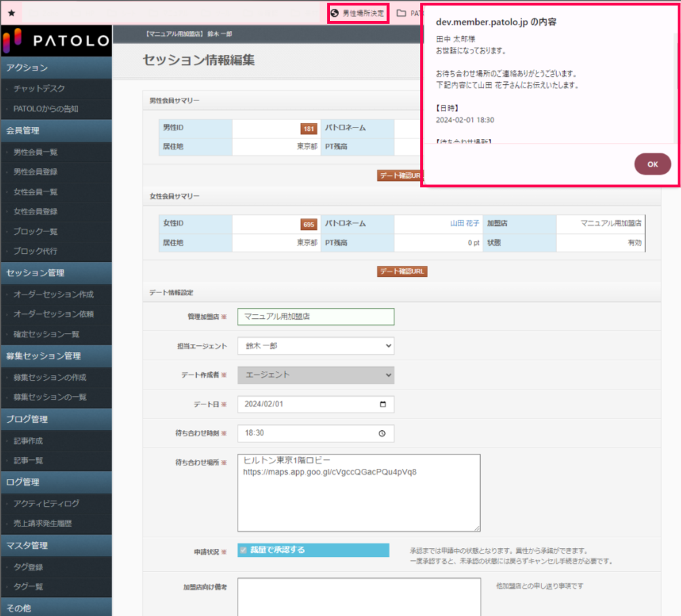Click the male デート確認URL button

(x=399, y=176)
